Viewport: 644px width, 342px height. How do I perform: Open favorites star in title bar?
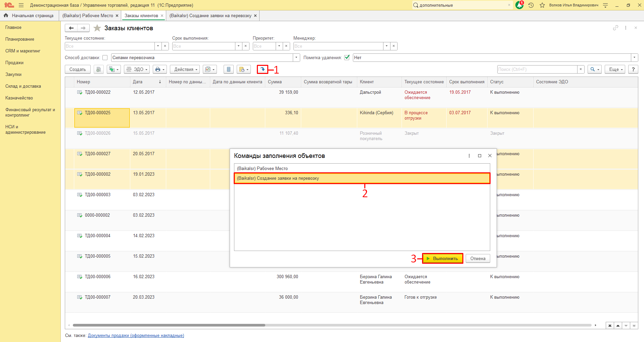pyautogui.click(x=542, y=5)
